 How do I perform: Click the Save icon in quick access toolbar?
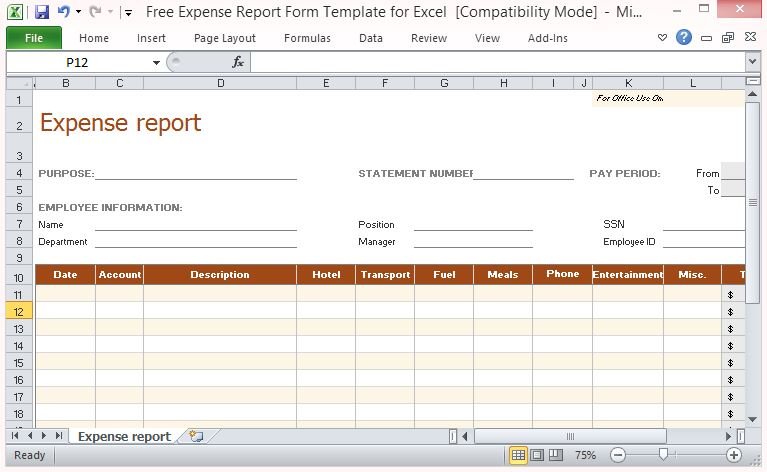coord(41,13)
